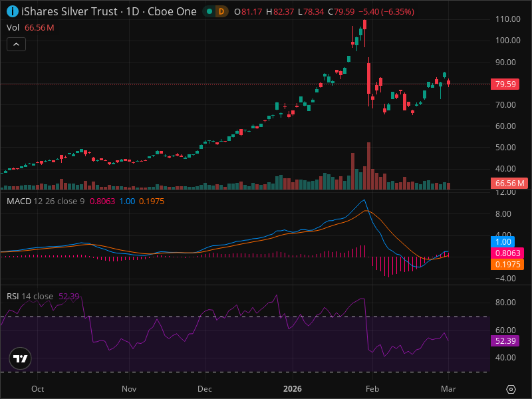Screen dimensions: 532x399
Task: Click the −5.40 (−6.35%) change value
Action: tap(386, 12)
